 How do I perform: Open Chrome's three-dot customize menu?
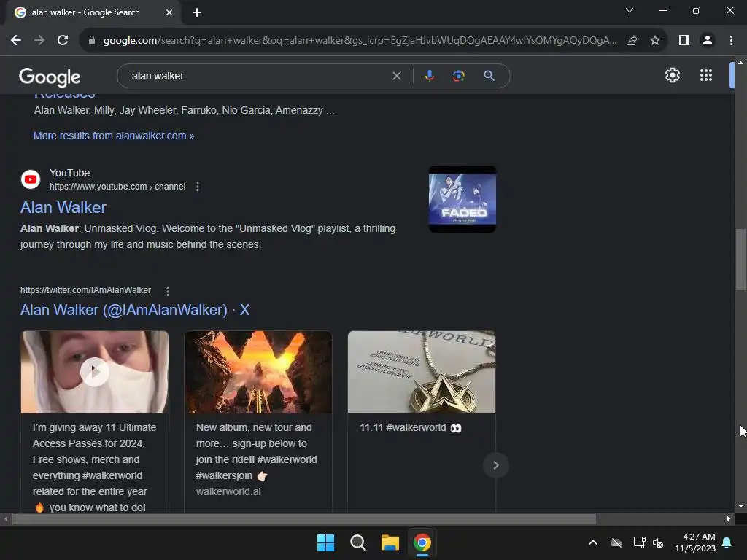pyautogui.click(x=731, y=41)
